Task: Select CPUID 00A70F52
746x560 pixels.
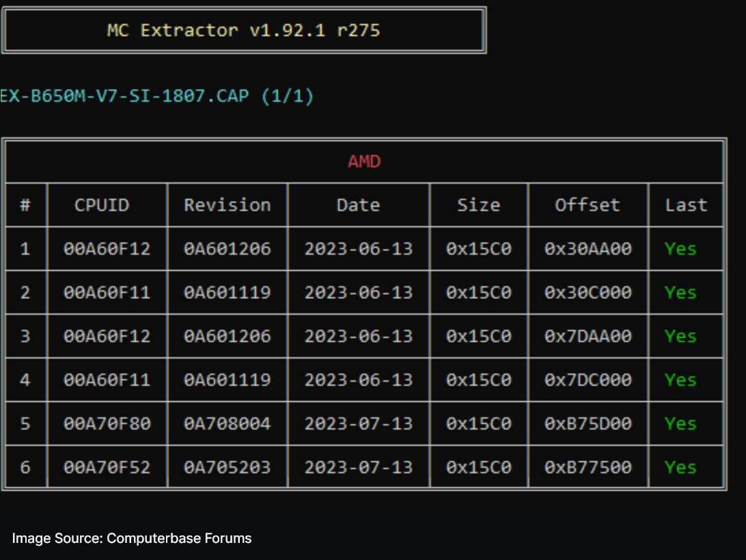Action: pyautogui.click(x=107, y=468)
